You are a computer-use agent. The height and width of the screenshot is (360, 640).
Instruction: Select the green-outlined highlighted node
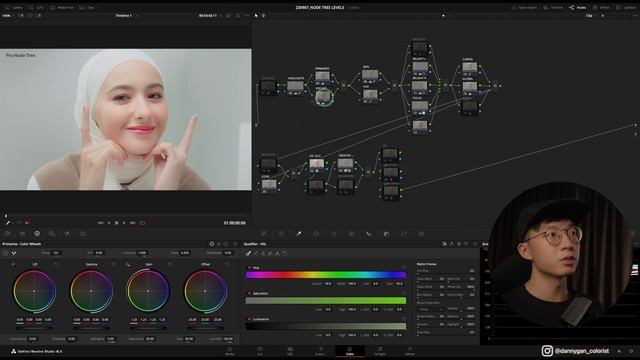click(324, 97)
